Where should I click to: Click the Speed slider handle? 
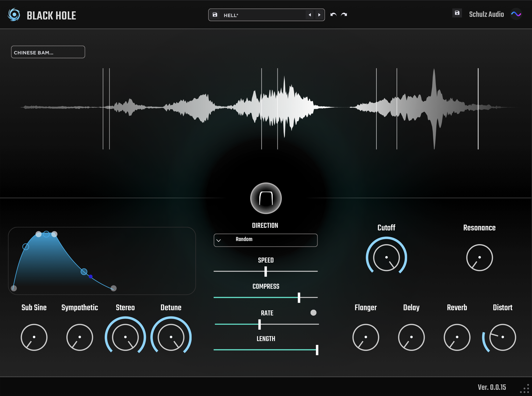(265, 271)
